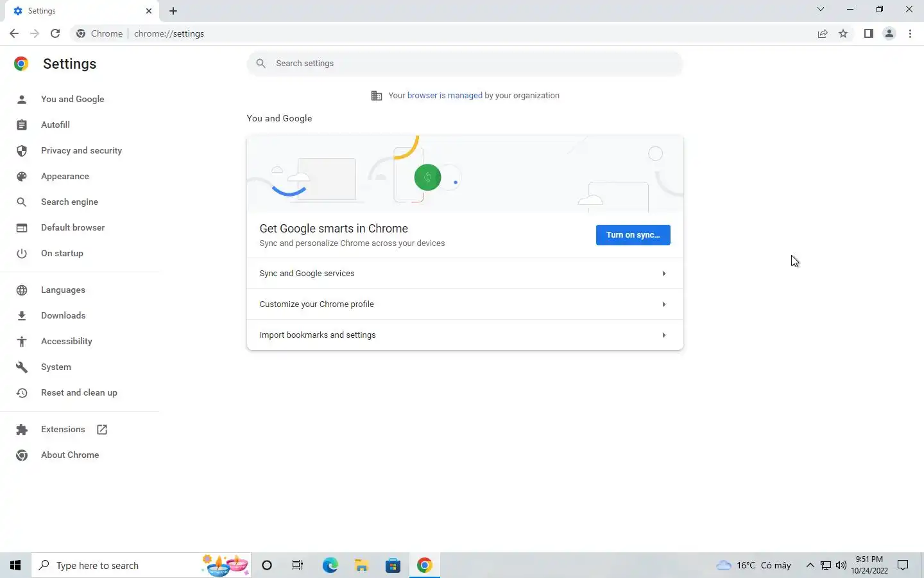Open Languages settings section
Screen dimensions: 924x578
63,290
